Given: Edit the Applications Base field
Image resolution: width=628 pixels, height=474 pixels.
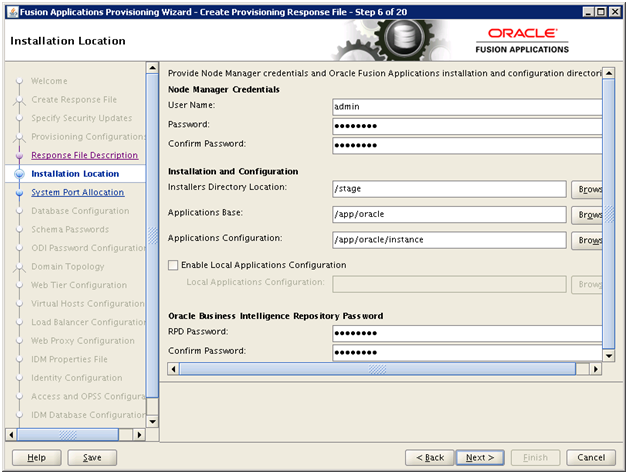Looking at the screenshot, I should coord(449,214).
